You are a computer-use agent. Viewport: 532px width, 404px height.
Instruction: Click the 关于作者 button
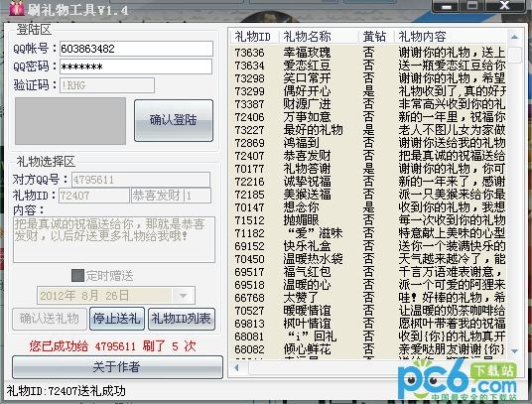tap(117, 366)
